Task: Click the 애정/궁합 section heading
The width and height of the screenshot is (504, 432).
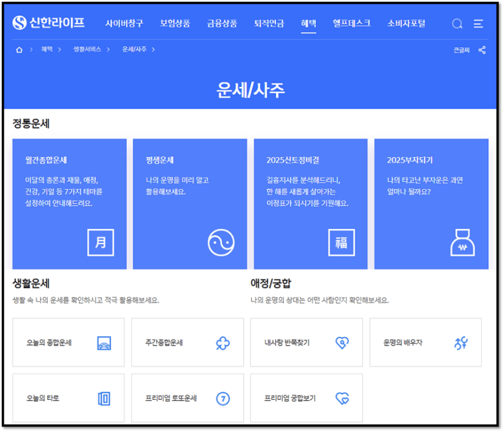Action: tap(271, 283)
